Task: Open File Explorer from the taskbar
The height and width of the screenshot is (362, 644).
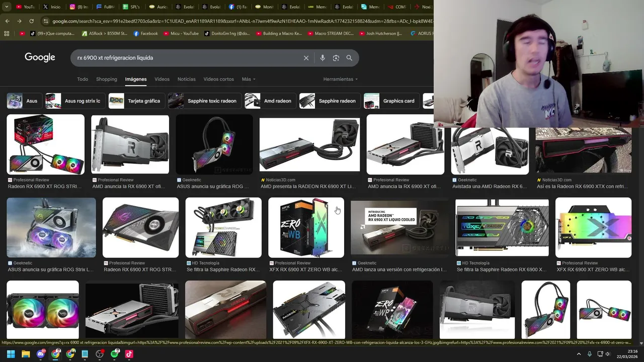Action: pos(26,354)
